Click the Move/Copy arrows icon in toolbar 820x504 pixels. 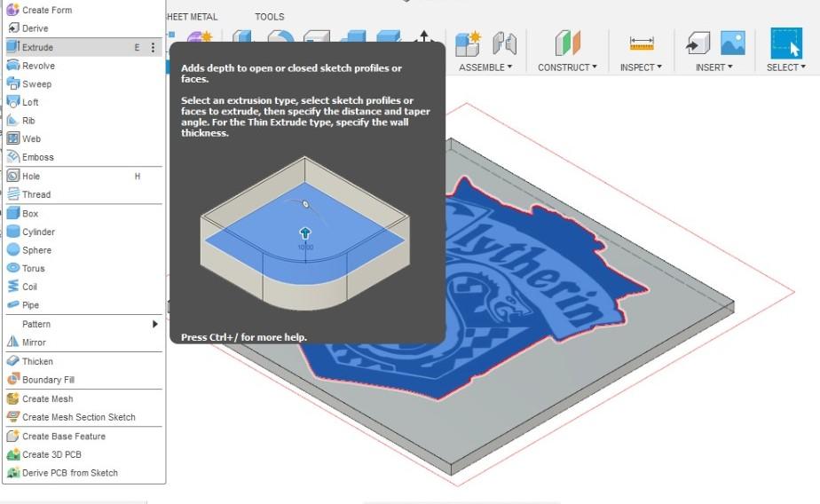tap(424, 36)
